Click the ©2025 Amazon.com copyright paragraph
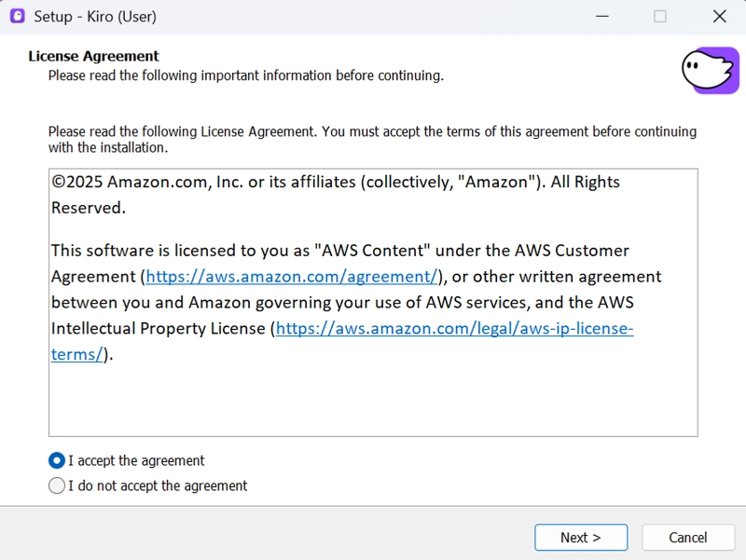 336,183
